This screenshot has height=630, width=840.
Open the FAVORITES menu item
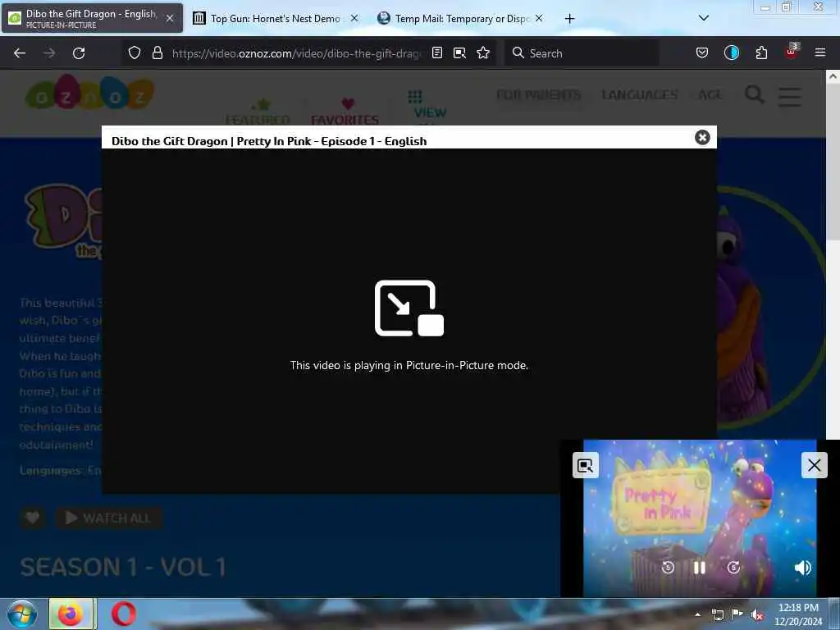click(x=345, y=112)
